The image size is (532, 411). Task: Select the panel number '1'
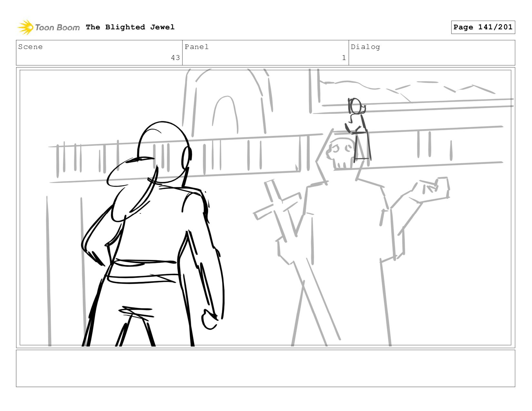(344, 58)
